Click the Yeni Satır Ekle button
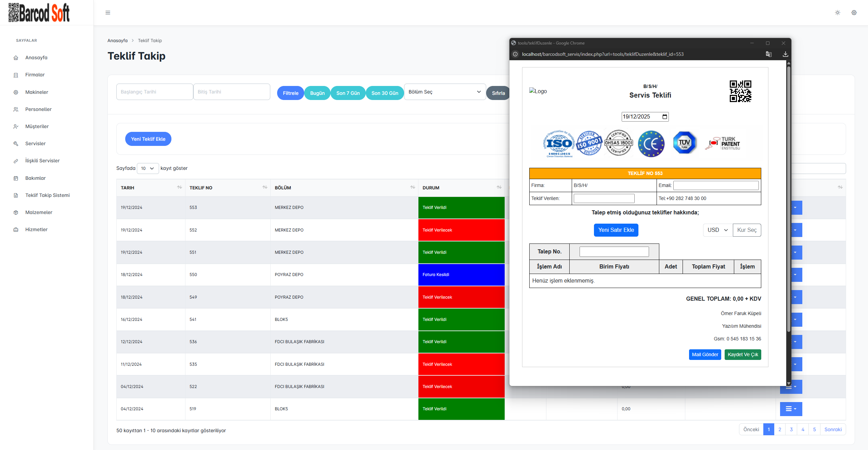Viewport: 868px width, 450px height. [616, 230]
